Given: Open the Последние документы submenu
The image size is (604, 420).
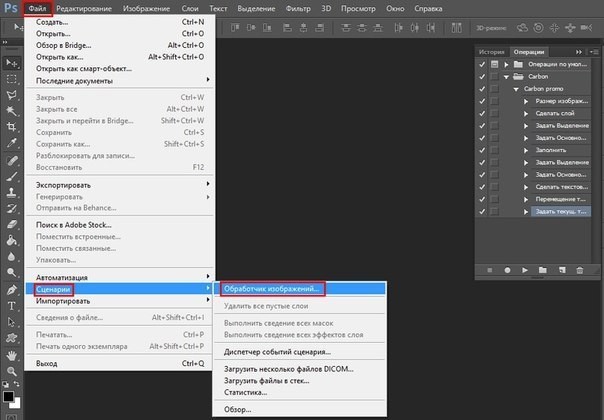Looking at the screenshot, I should tap(120, 81).
